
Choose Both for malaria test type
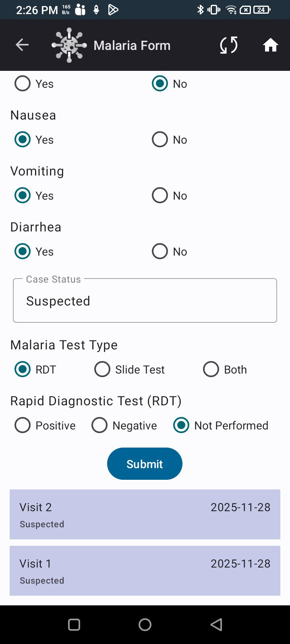pyautogui.click(x=211, y=369)
